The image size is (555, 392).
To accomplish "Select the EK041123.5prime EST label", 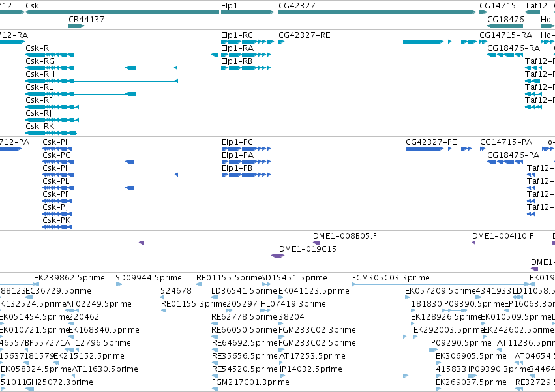I will pos(314,291).
